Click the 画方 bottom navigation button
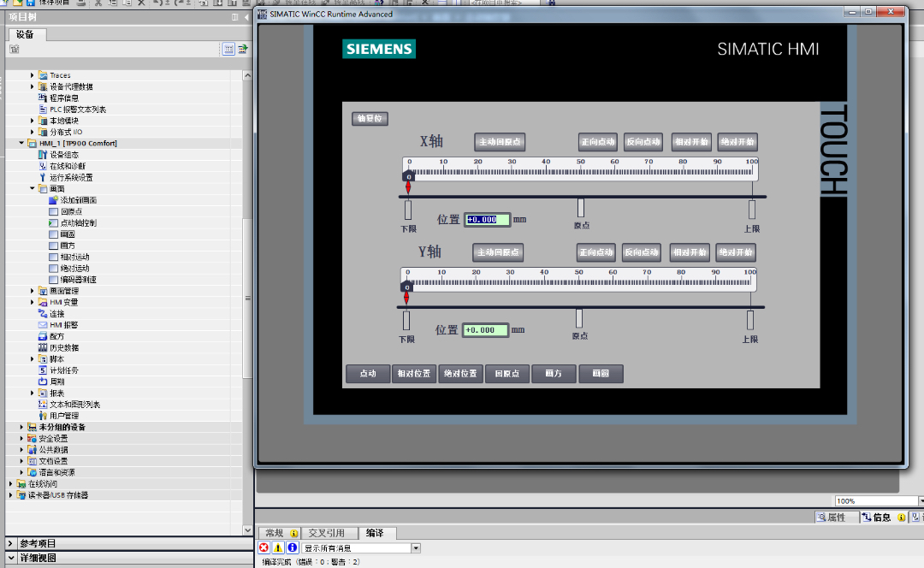Viewport: 924px width, 568px height. click(554, 374)
